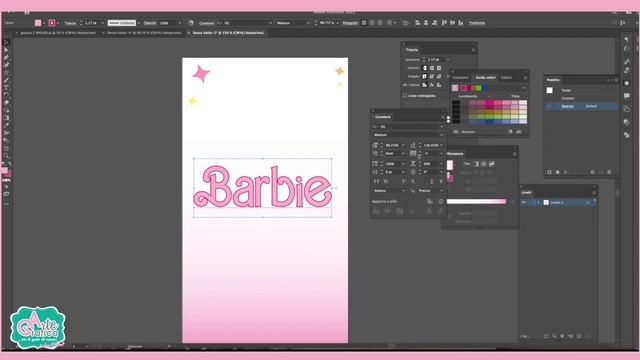The height and width of the screenshot is (360, 640).
Task: Select the Direct Selection tool
Action: tap(6, 50)
